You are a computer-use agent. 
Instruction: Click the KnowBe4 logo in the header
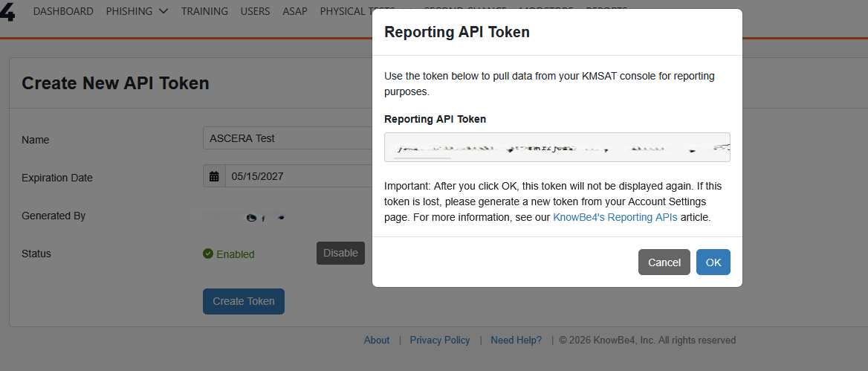pos(7,11)
